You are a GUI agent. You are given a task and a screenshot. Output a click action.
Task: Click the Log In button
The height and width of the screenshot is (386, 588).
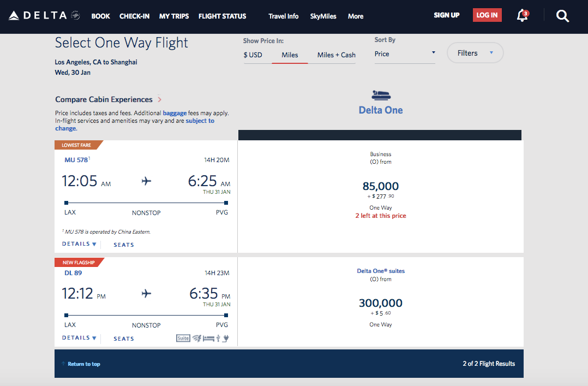tap(487, 15)
